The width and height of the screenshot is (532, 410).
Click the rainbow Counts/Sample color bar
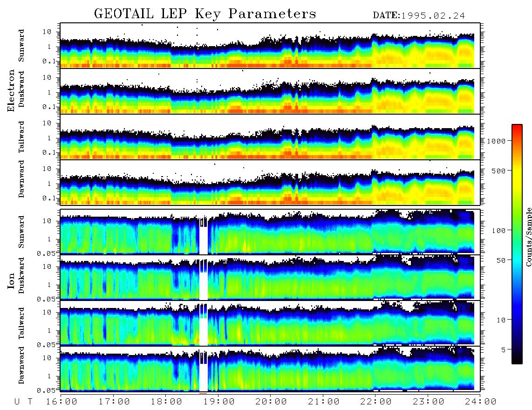click(x=517, y=244)
